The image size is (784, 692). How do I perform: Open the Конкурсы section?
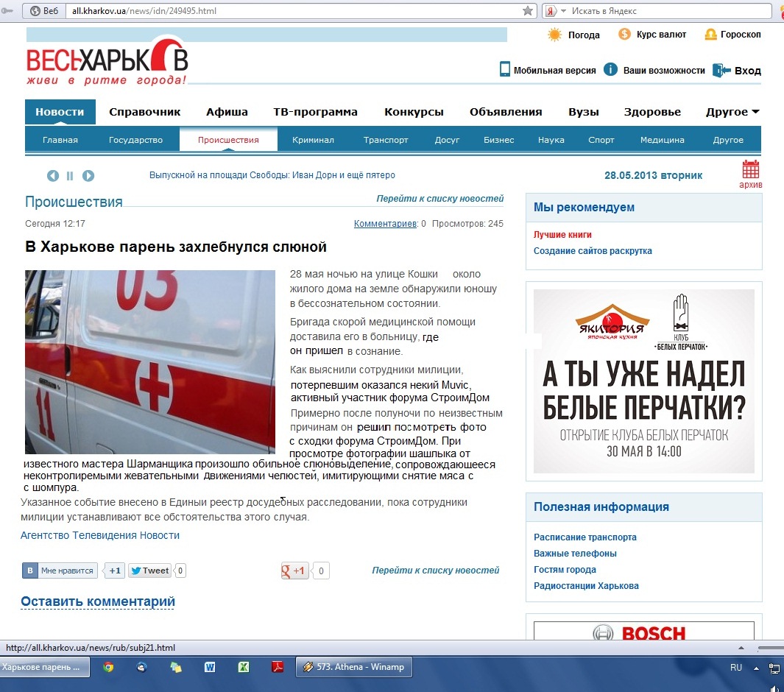point(414,112)
